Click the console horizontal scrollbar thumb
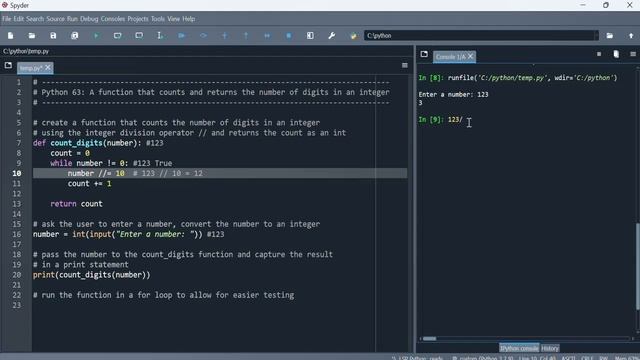The image size is (640, 360). click(x=429, y=338)
